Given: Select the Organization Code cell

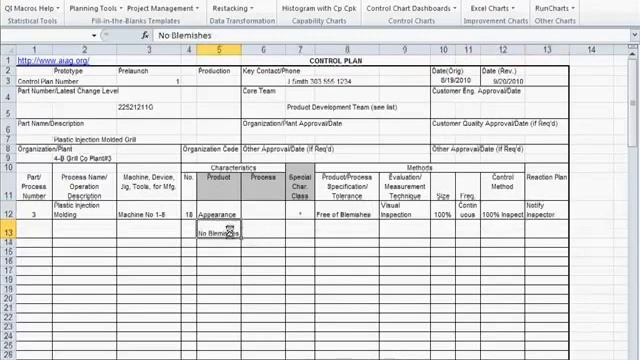Looking at the screenshot, I should [x=211, y=149].
